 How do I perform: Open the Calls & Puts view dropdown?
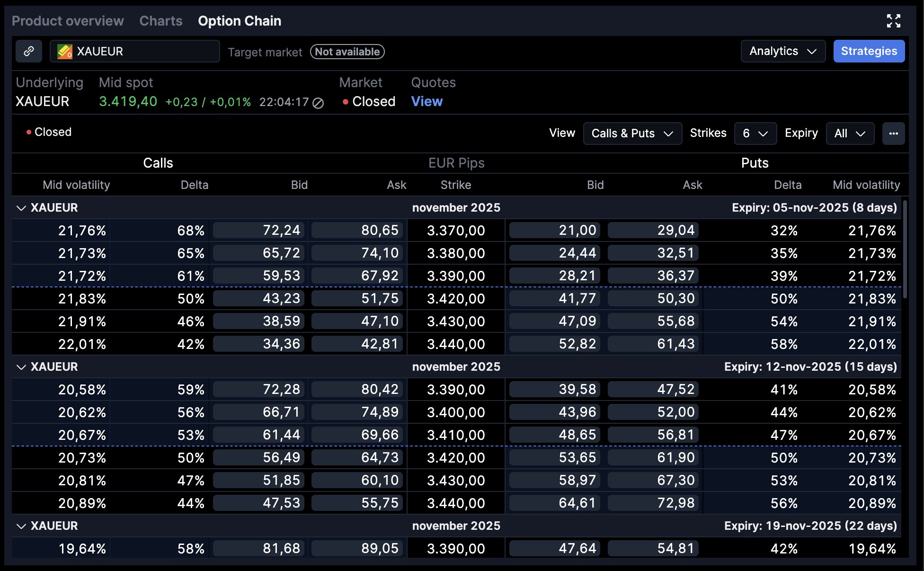point(632,134)
